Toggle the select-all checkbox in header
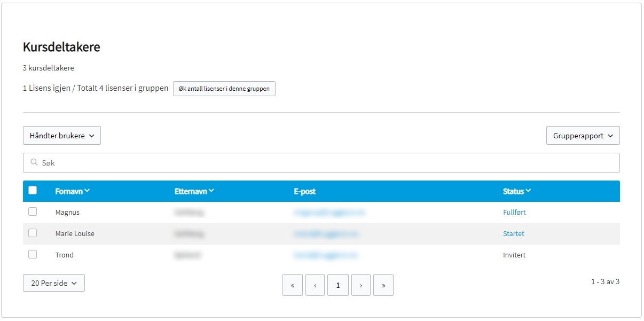Screen dimensions: 644x321 [33, 190]
